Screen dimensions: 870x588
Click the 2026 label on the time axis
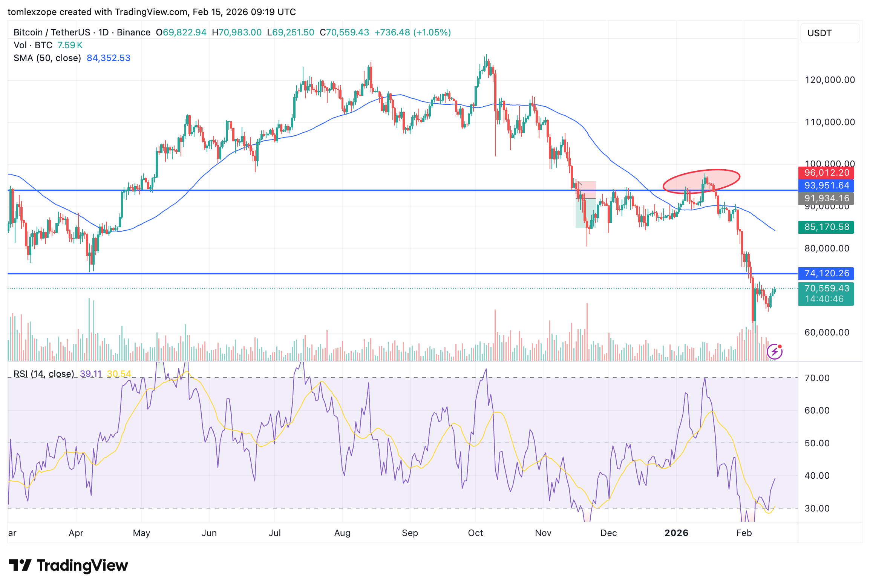click(676, 533)
